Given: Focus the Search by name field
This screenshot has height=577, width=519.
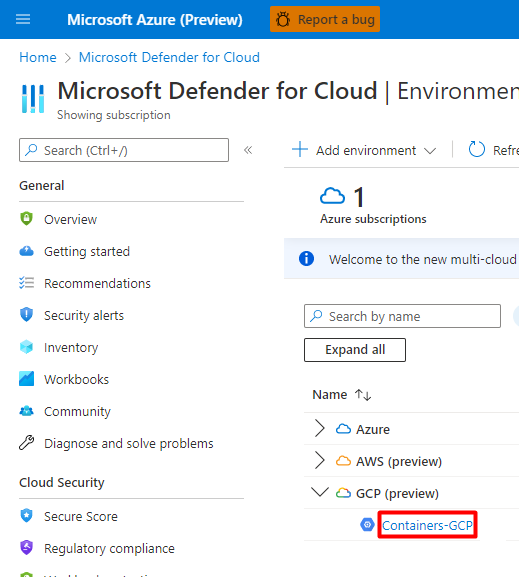Looking at the screenshot, I should 402,316.
